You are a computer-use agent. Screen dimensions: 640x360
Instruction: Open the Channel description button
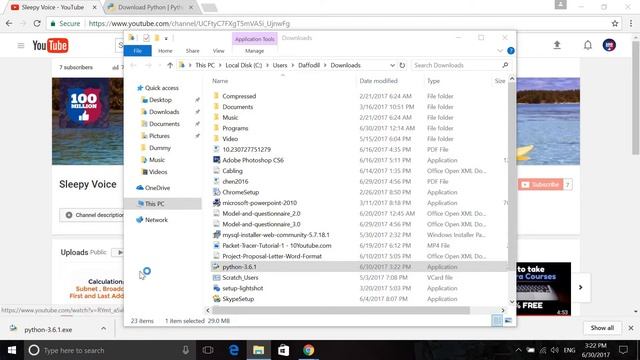[x=94, y=215]
